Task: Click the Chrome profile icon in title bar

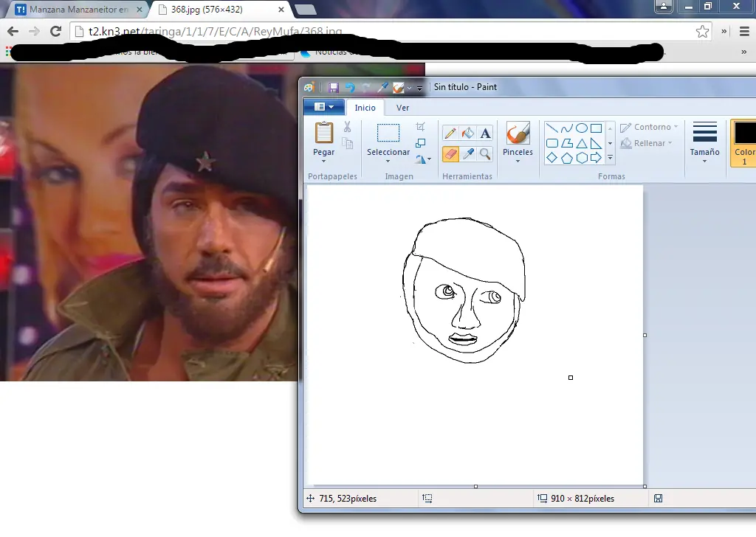Action: click(664, 6)
